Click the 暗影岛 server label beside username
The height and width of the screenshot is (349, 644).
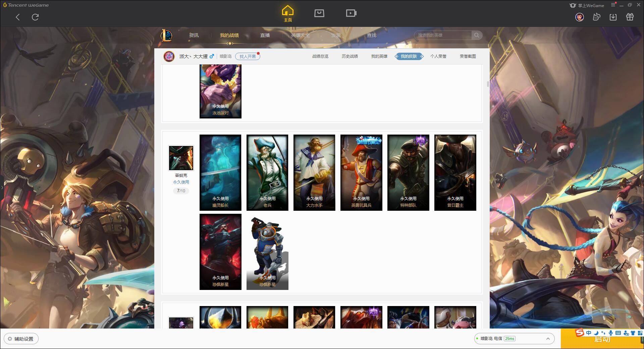tap(226, 56)
